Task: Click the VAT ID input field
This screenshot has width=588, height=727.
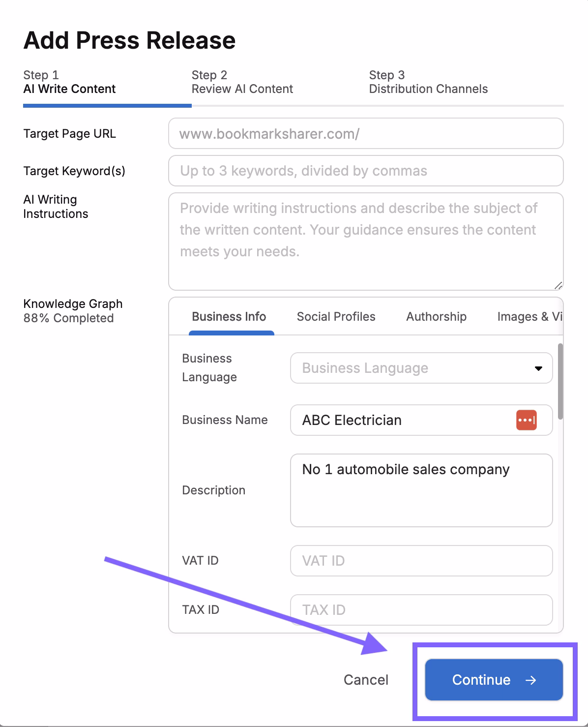Action: coord(421,561)
